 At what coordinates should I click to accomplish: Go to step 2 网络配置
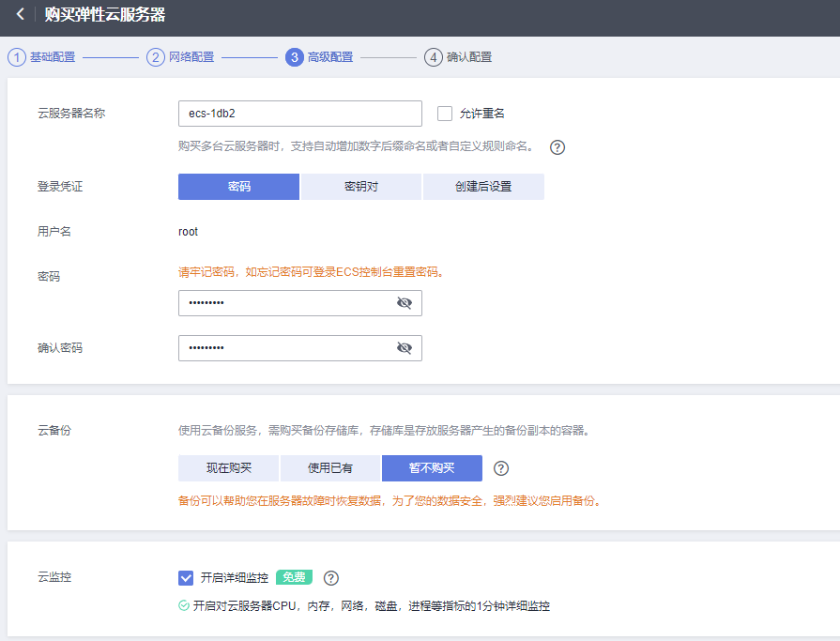tap(180, 57)
